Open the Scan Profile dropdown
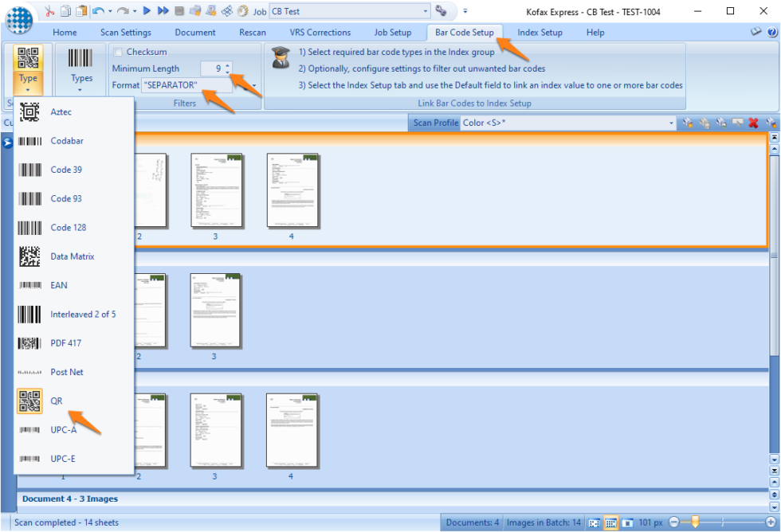This screenshot has width=781, height=532. point(671,123)
